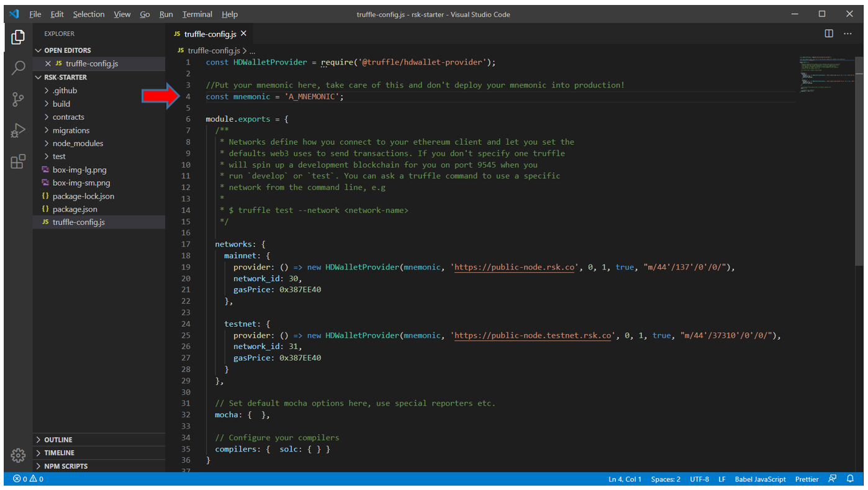868x490 pixels.
Task: Click the module.exports line
Action: coord(247,119)
